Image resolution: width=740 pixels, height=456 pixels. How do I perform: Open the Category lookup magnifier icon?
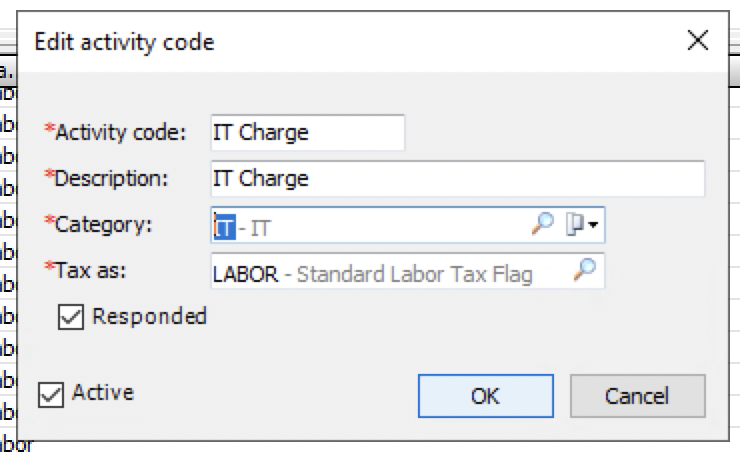(542, 224)
